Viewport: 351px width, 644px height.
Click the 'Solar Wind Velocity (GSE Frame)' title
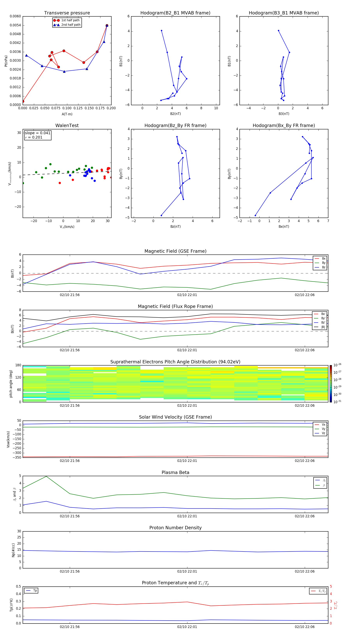175,417
